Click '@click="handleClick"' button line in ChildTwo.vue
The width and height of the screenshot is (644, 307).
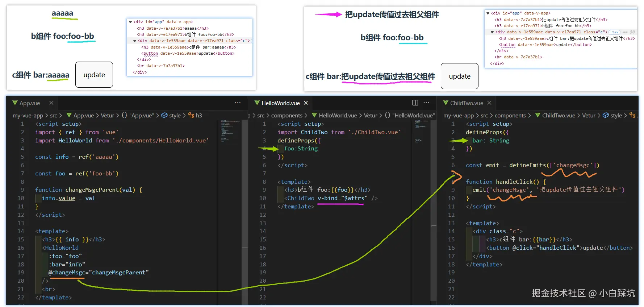[x=559, y=248]
